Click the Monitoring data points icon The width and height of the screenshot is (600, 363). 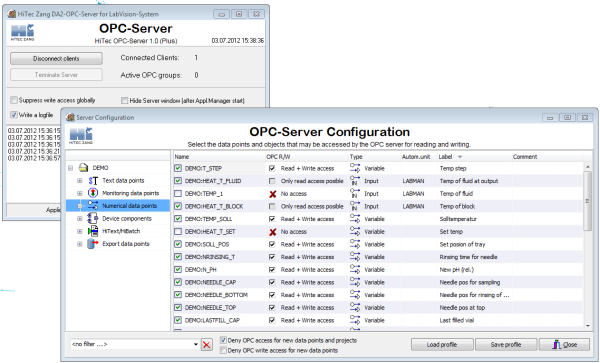93,193
